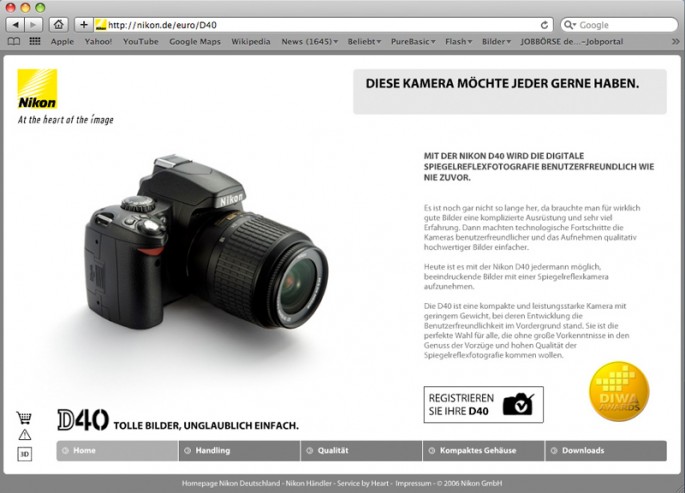Open the Kompaktes Gehäuse tab
685x493 pixels.
point(484,451)
